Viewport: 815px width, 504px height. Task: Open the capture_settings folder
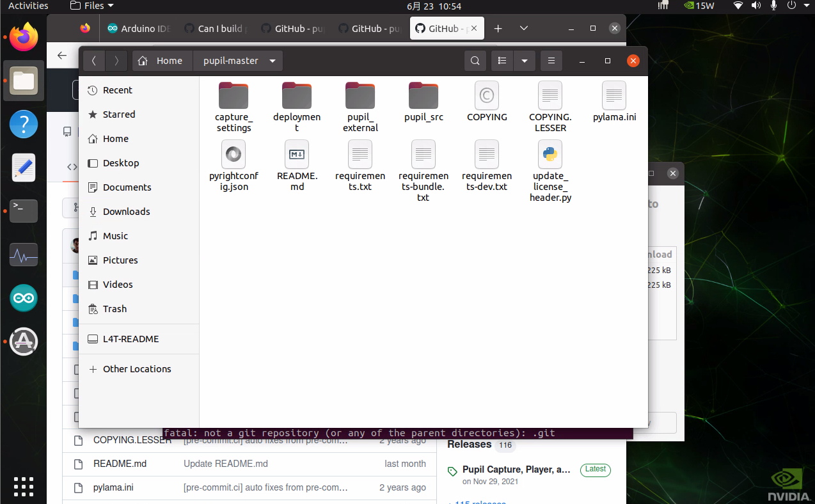[233, 107]
